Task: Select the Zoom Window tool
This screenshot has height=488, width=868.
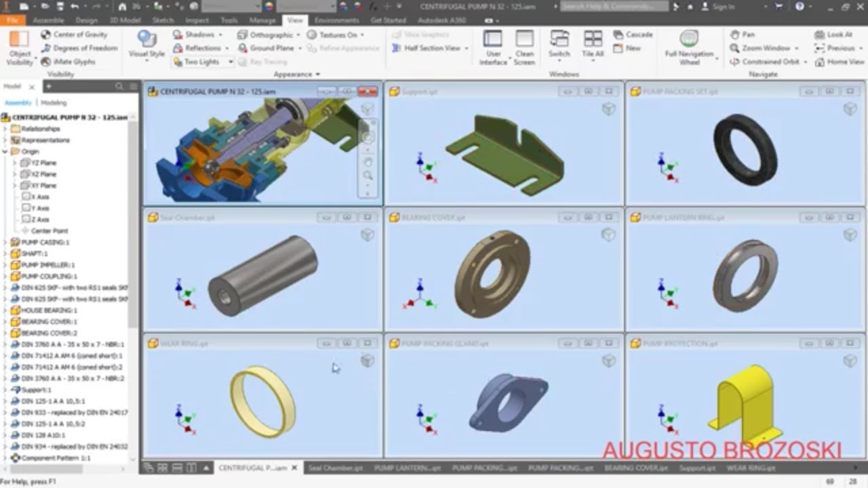Action: coord(764,48)
